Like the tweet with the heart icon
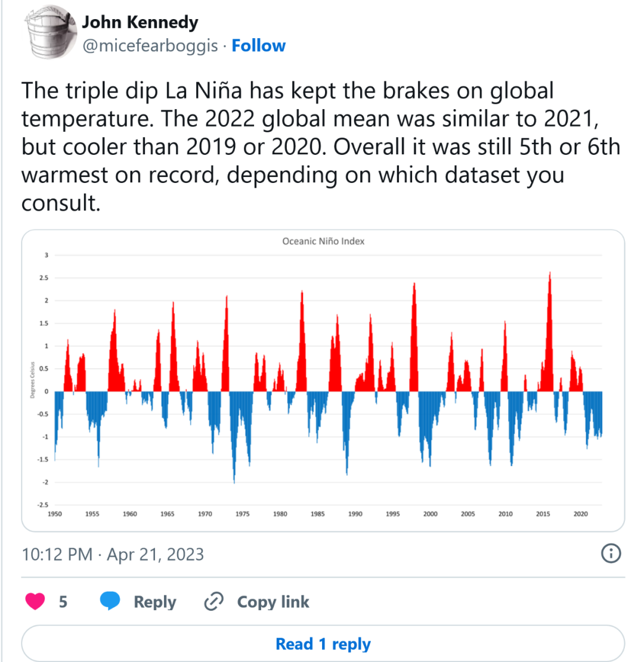Viewport: 644px width, 662px height. pyautogui.click(x=35, y=602)
